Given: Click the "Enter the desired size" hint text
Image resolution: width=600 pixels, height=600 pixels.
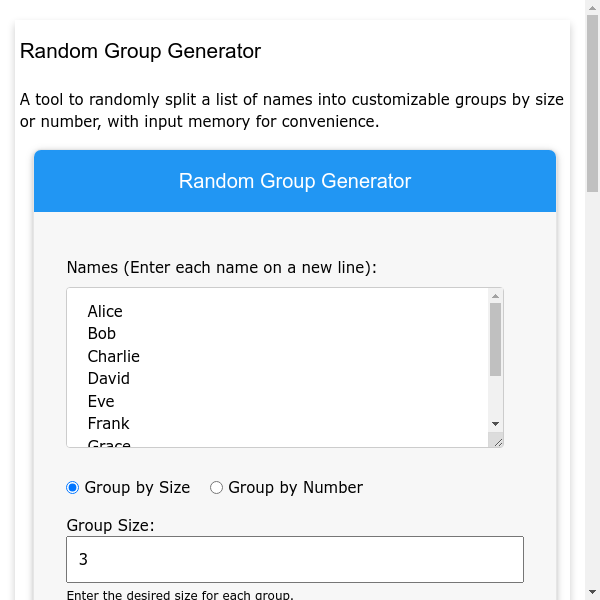Looking at the screenshot, I should tap(180, 595).
